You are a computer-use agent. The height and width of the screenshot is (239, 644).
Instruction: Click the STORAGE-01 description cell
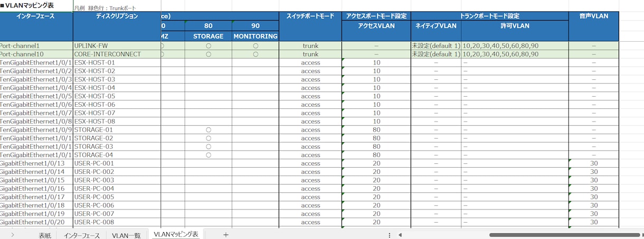point(117,130)
